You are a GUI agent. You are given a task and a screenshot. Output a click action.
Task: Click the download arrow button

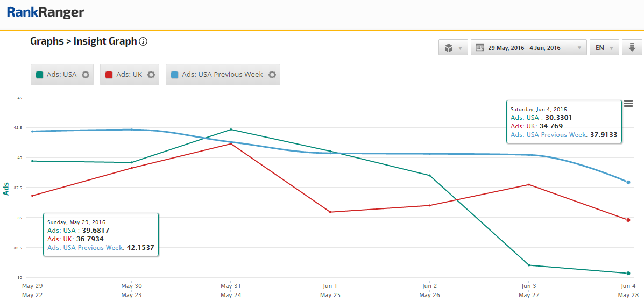[632, 47]
